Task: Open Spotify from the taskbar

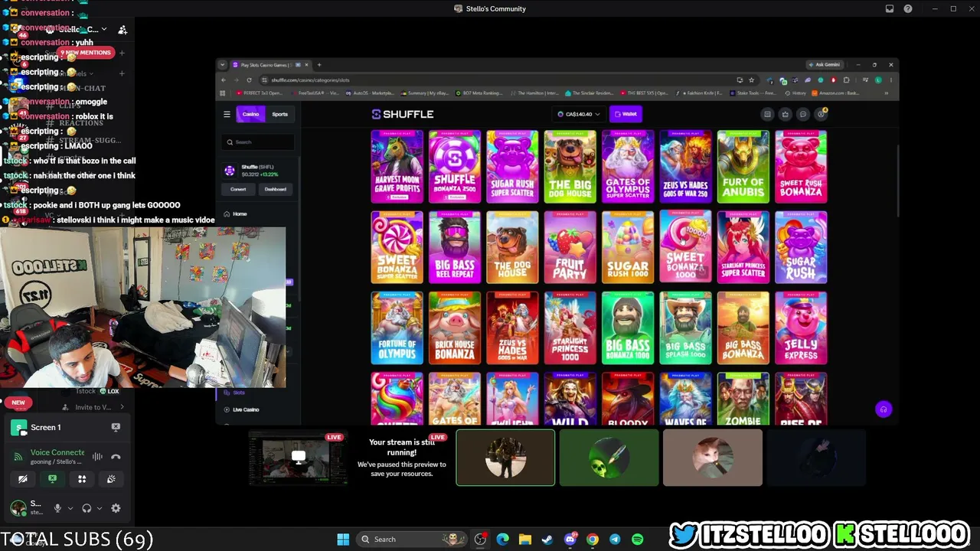Action: point(637,539)
